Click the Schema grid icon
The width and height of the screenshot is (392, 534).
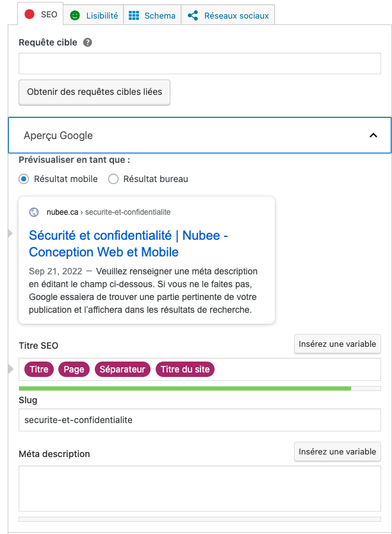click(x=134, y=15)
